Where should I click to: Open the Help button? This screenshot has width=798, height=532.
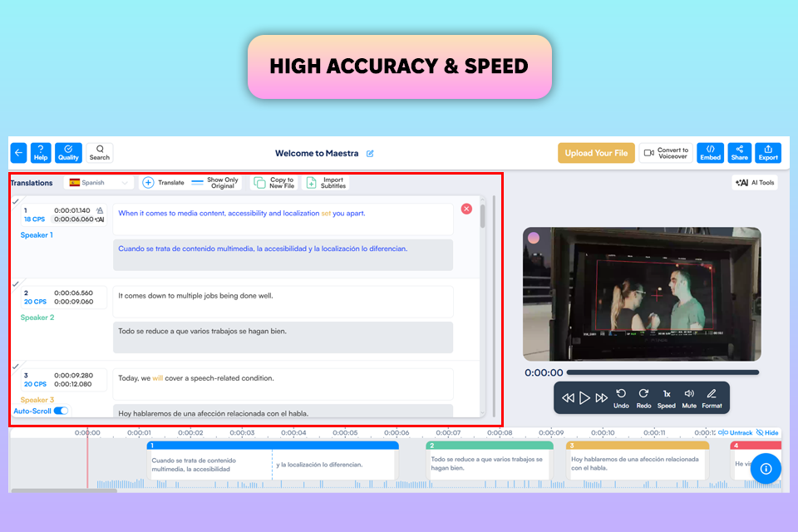41,153
